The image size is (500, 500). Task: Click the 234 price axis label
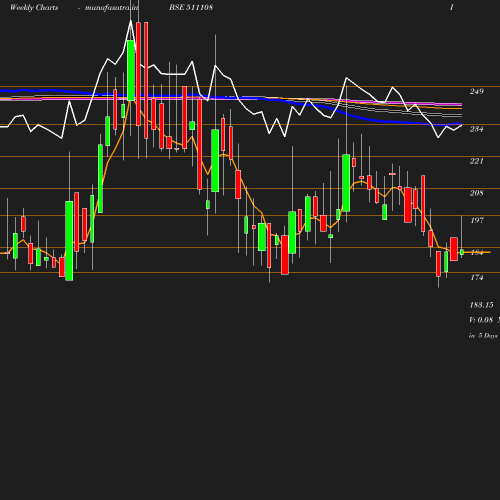click(x=476, y=129)
